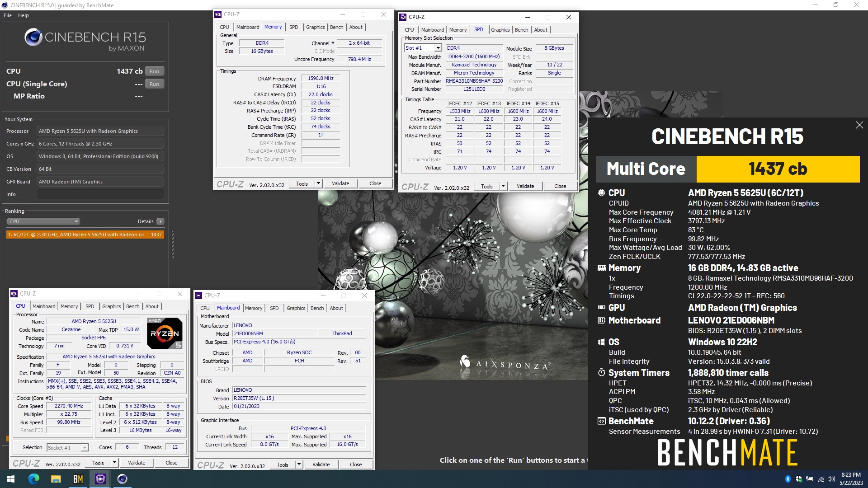
Task: Click Validate in CPU-Z Memory window
Action: [x=340, y=183]
